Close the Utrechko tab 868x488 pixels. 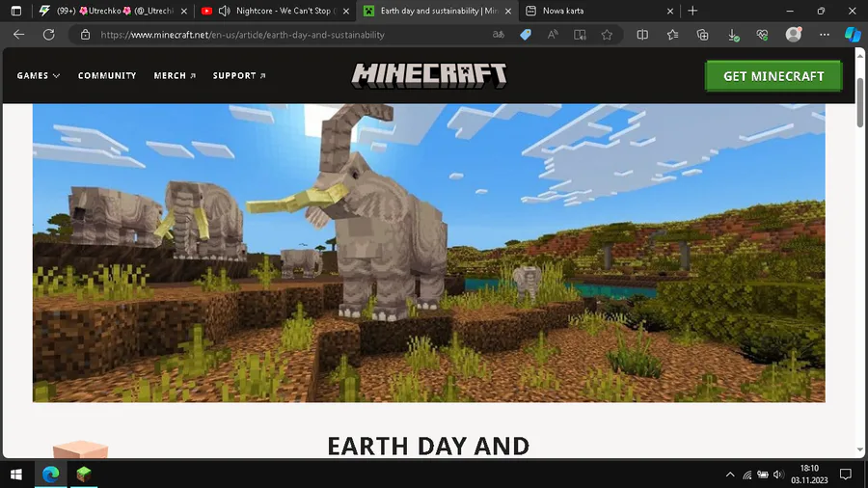click(184, 11)
